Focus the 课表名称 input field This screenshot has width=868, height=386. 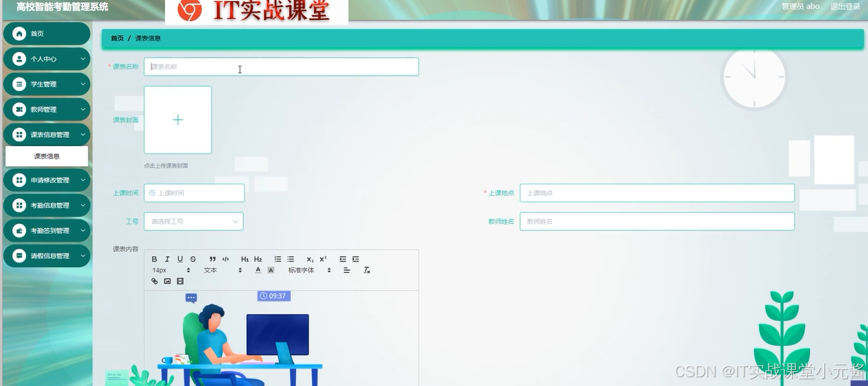tap(281, 66)
